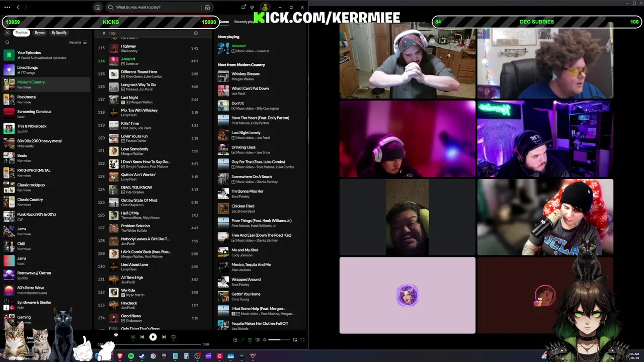Open the Recents sort dropdown
Image resolution: width=644 pixels, height=362 pixels.
pyautogui.click(x=78, y=42)
